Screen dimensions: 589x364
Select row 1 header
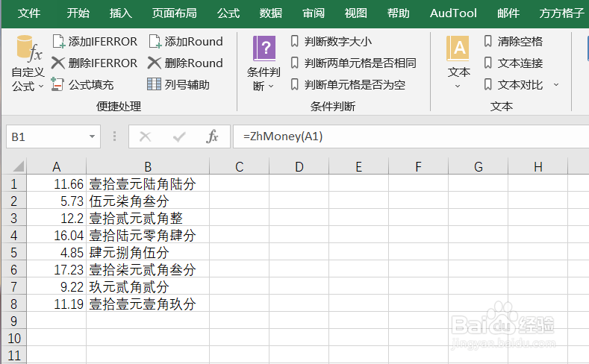pyautogui.click(x=14, y=184)
